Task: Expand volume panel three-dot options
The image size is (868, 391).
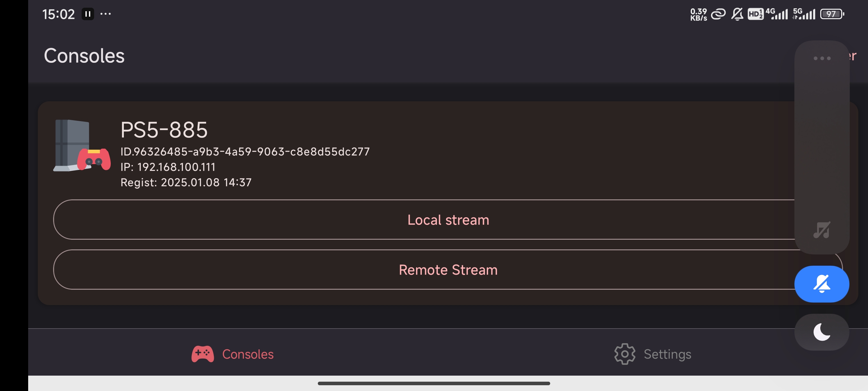Action: (822, 58)
